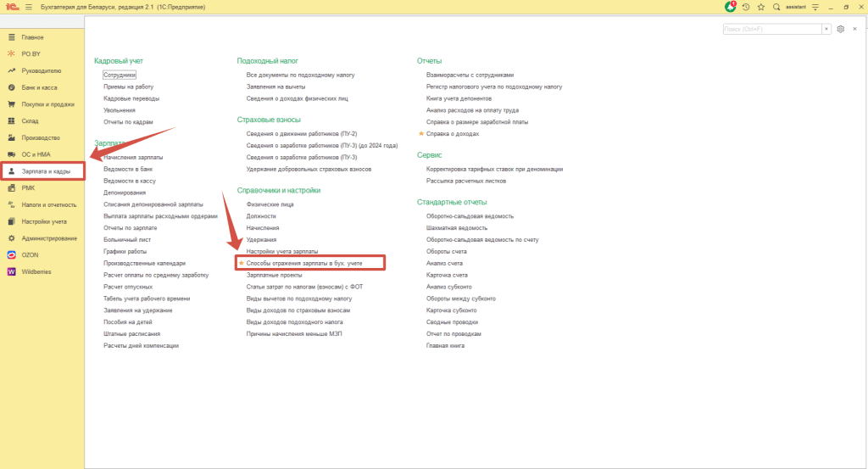Image resolution: width=868 pixels, height=469 pixels.
Task: Open Кадровые переводы
Action: [x=131, y=98]
